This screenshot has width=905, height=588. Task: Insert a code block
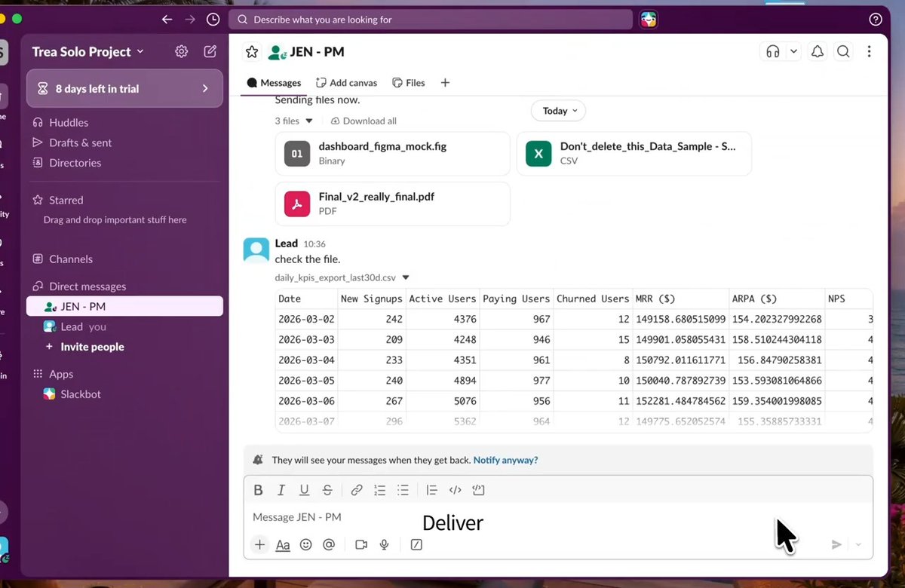[x=478, y=490]
